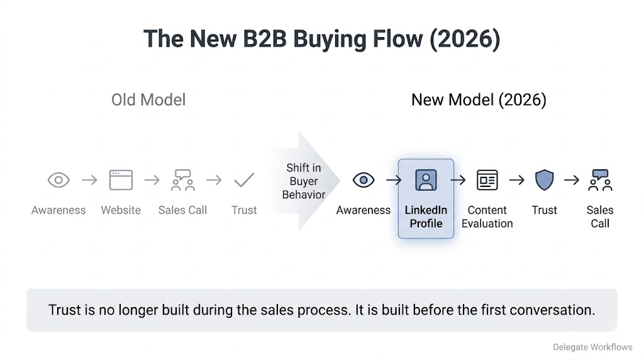Click the arrow between Trust shield and Sales Call
Image resolution: width=644 pixels, height=360 pixels.
point(572,181)
